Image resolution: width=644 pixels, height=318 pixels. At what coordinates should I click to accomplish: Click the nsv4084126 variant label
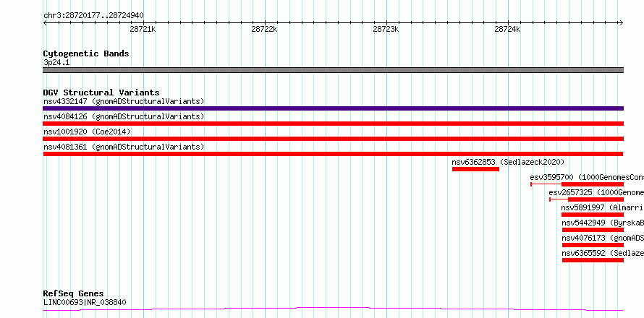[x=124, y=116]
